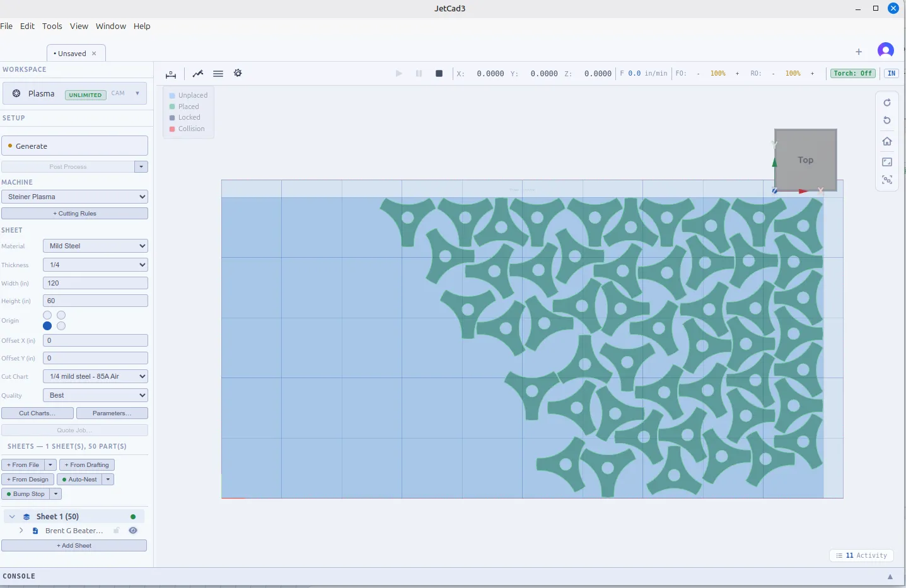Open the settings gear in the toolbar
The image size is (906, 588).
[x=238, y=73]
